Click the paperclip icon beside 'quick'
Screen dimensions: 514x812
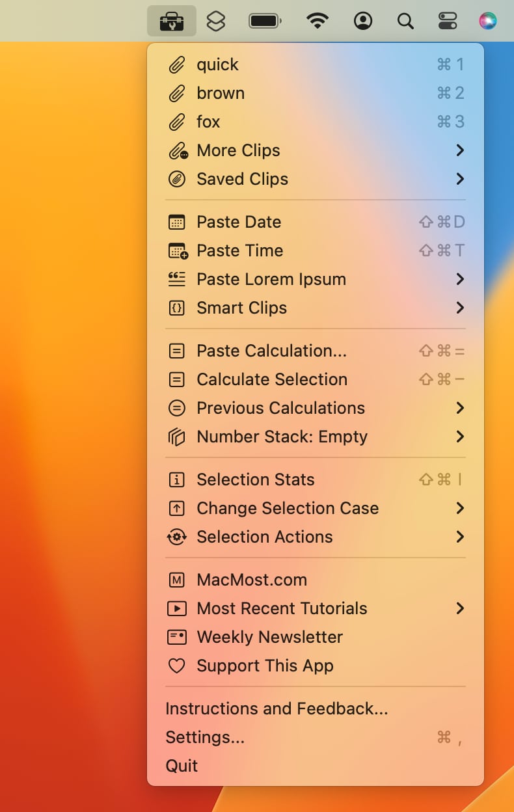177,64
